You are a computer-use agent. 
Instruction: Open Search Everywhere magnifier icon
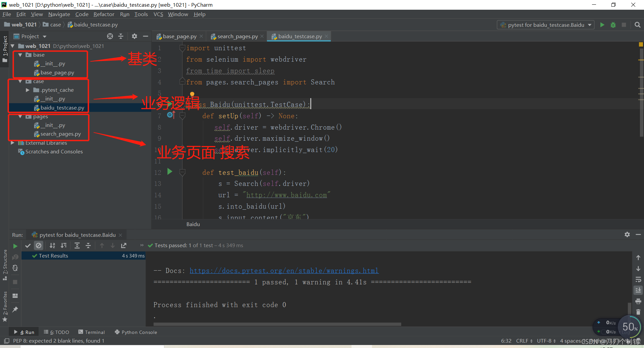[x=638, y=24]
